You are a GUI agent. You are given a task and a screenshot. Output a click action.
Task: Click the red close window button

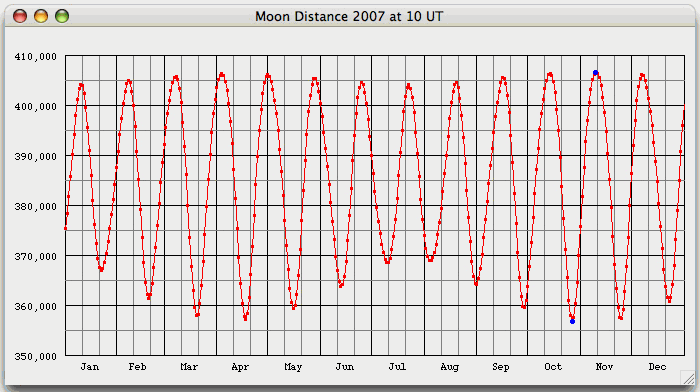pos(20,16)
